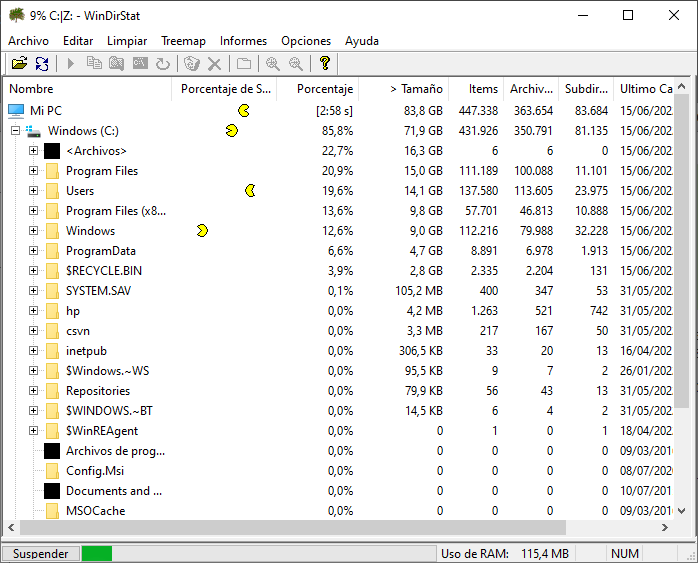This screenshot has height=563, width=698.
Task: Click the Copy path toolbar icon
Action: point(94,64)
